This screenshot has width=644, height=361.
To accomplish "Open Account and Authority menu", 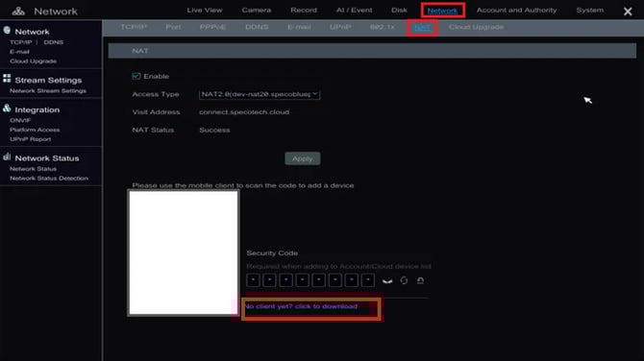I will [x=517, y=10].
